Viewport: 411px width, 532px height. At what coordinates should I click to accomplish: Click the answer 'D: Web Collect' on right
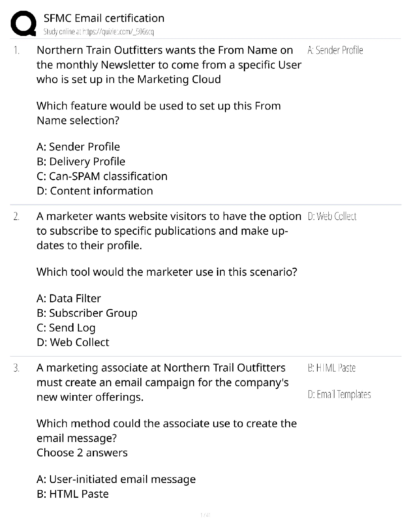click(332, 216)
